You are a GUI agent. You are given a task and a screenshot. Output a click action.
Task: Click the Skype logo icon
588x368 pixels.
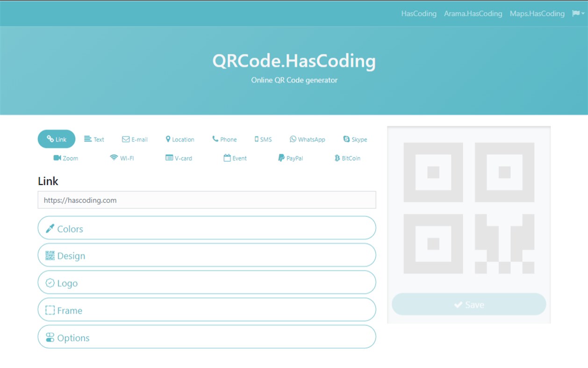[x=346, y=139]
